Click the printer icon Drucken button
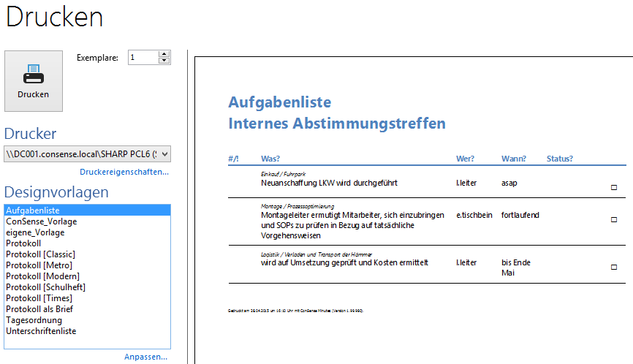Viewport: 633px width, 364px height. pyautogui.click(x=34, y=80)
